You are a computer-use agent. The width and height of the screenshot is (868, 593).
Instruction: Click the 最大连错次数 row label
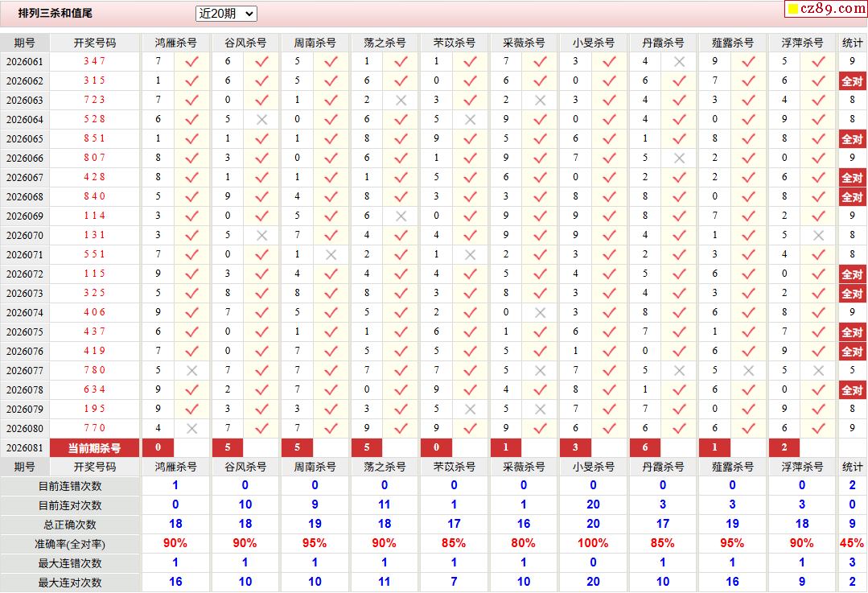[70, 564]
